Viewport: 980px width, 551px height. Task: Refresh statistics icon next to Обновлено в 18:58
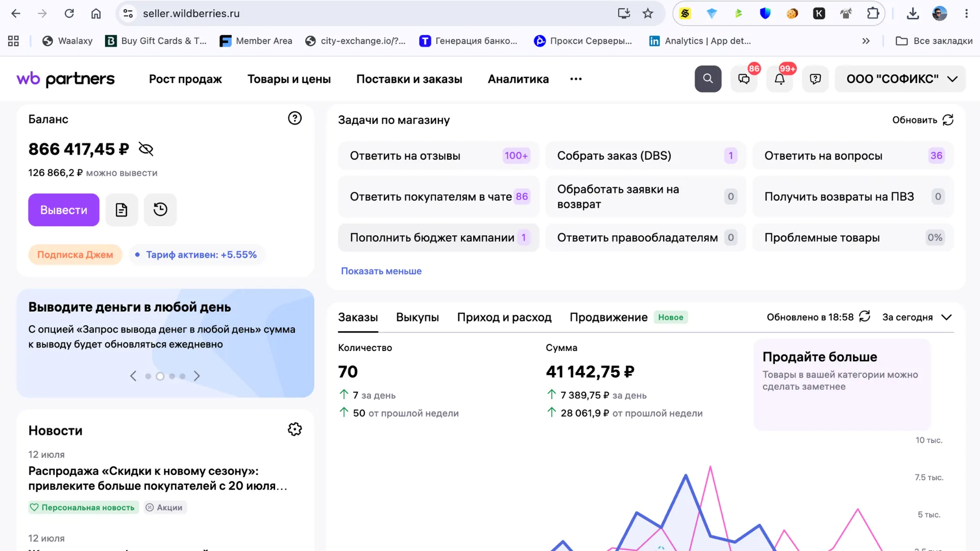tap(865, 317)
